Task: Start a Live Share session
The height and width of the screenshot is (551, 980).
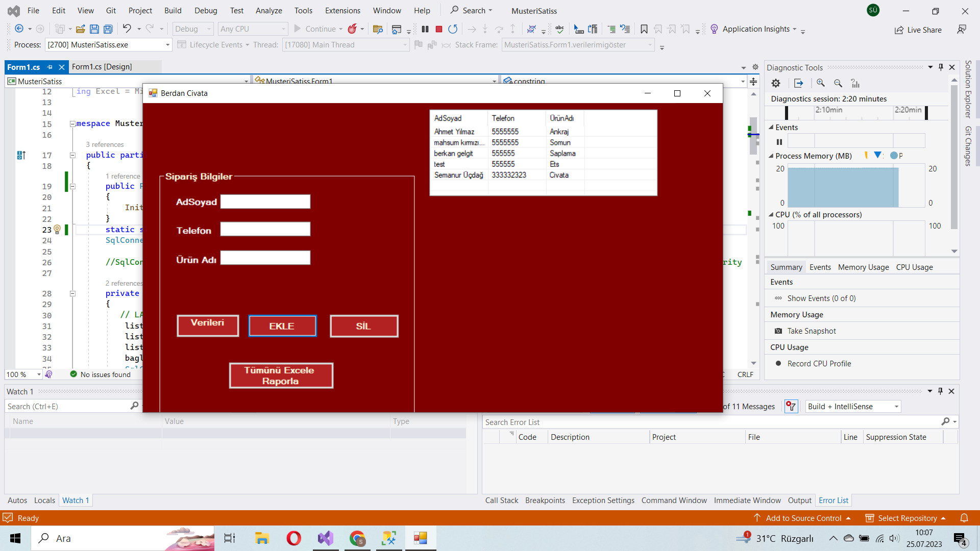Action: (918, 30)
